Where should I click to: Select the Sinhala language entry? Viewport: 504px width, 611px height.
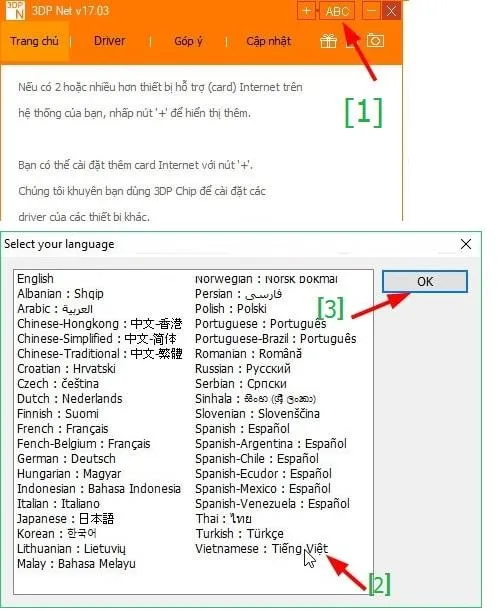255,399
